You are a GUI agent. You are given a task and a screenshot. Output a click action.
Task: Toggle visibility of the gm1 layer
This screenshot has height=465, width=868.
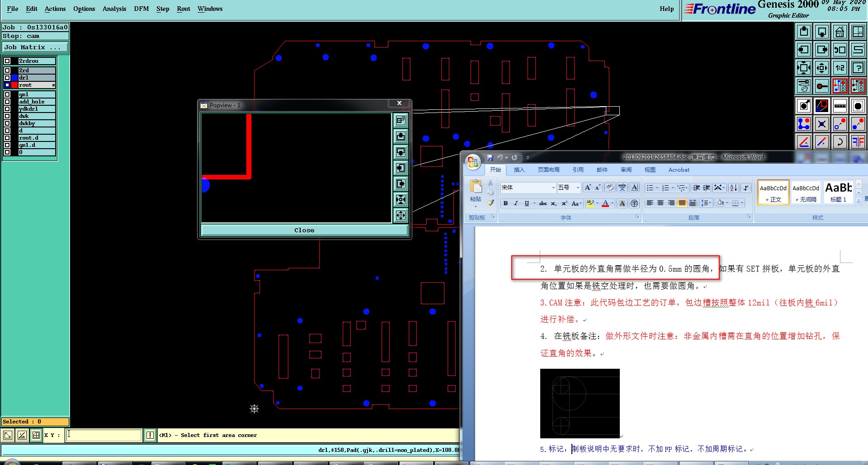pyautogui.click(x=7, y=94)
